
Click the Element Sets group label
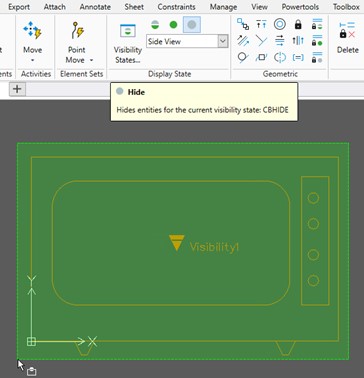81,74
